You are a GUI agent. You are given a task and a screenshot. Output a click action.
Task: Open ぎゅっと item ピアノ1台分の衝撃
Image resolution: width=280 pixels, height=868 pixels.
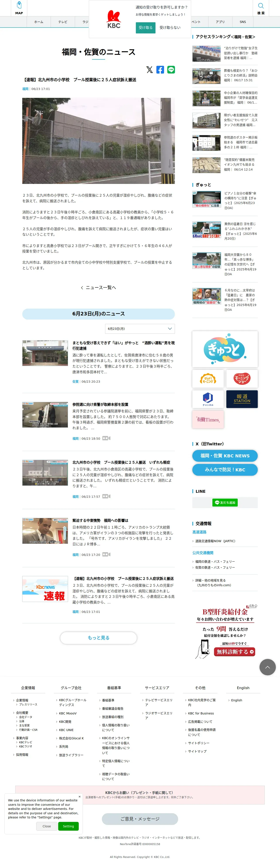click(x=225, y=201)
